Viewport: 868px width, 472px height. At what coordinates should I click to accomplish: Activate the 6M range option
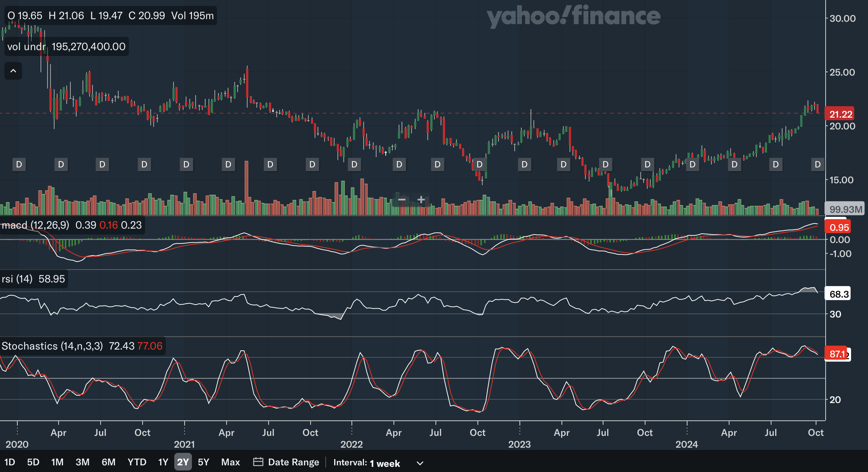108,462
